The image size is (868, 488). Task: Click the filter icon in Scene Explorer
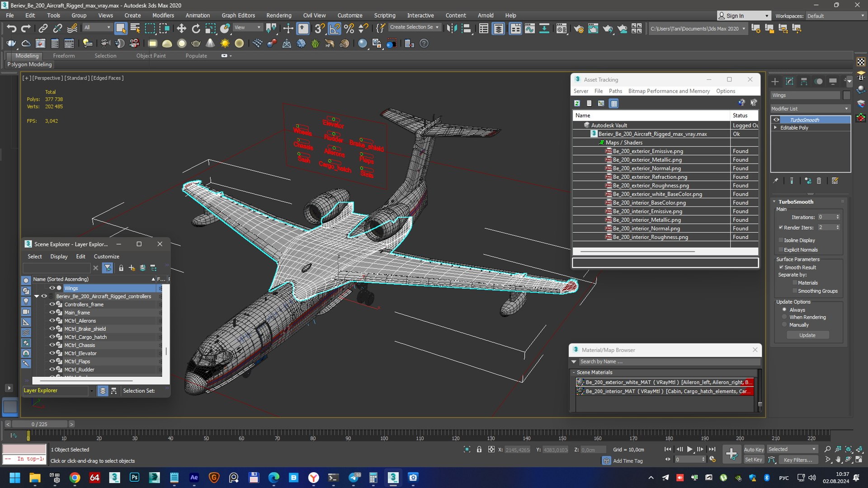[x=108, y=268]
